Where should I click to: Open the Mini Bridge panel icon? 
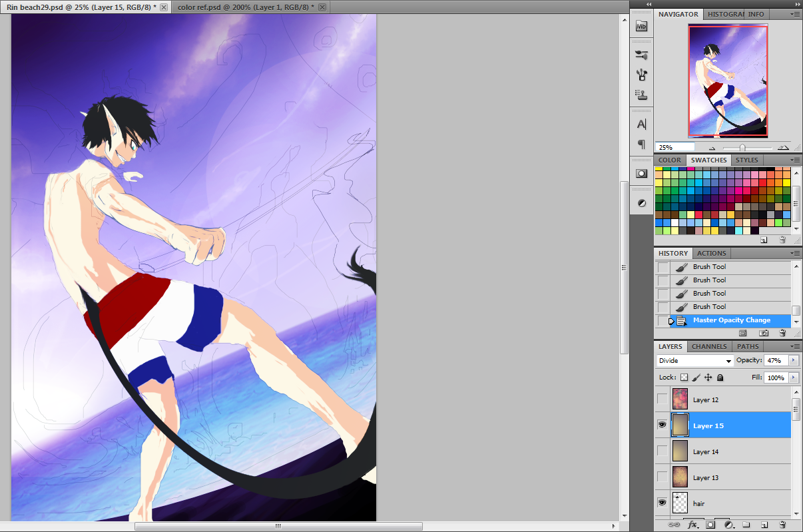click(x=641, y=26)
